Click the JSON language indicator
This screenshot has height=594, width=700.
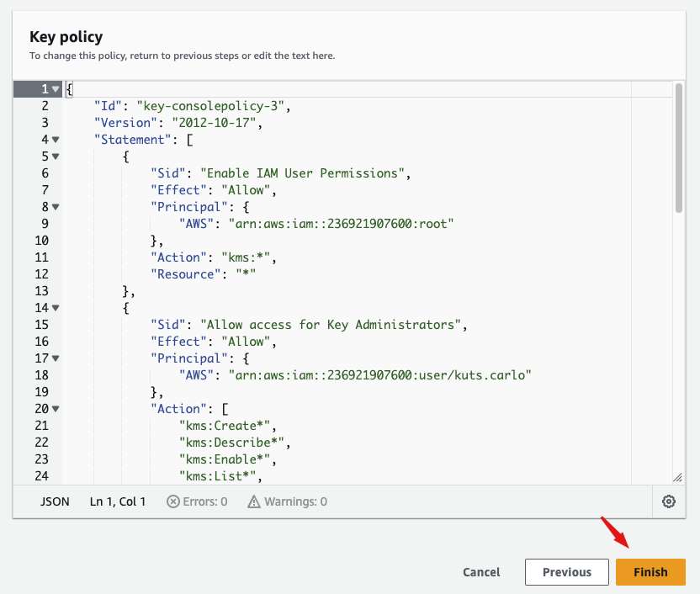point(55,501)
